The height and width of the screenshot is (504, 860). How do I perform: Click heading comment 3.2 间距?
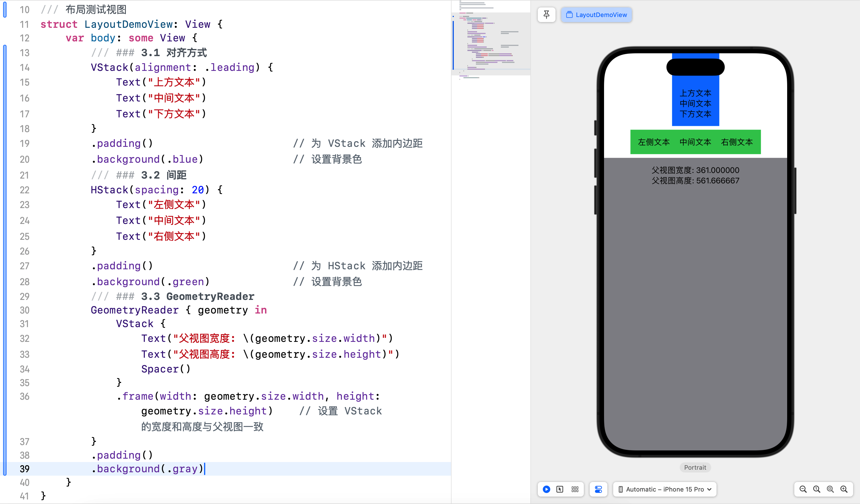click(x=139, y=175)
